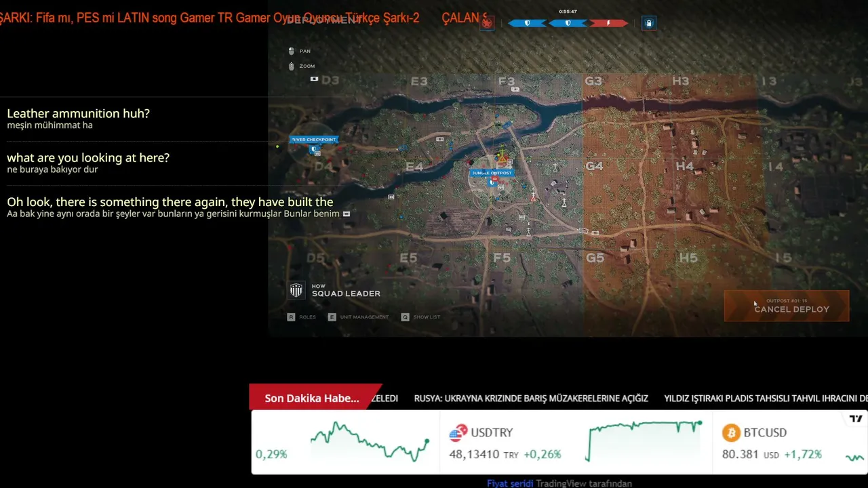Click the 80.381 BTCUSD price value
868x488 pixels.
coord(741,454)
